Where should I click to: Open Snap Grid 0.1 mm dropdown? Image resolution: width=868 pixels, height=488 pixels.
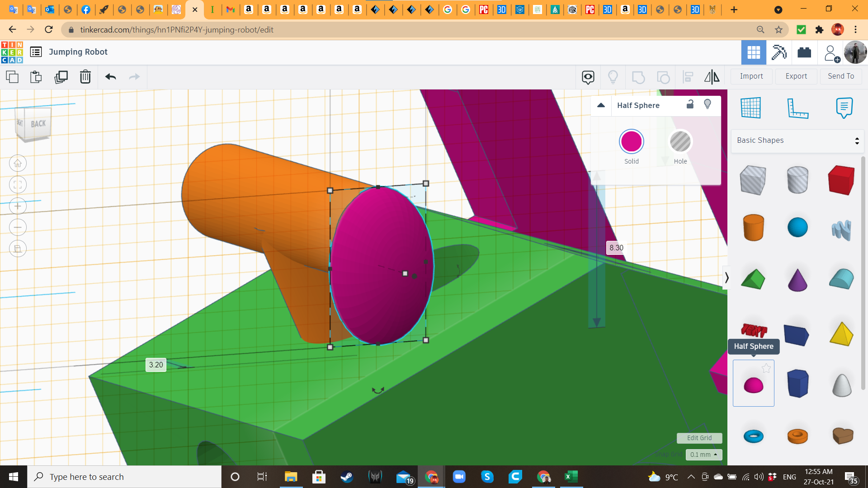704,455
